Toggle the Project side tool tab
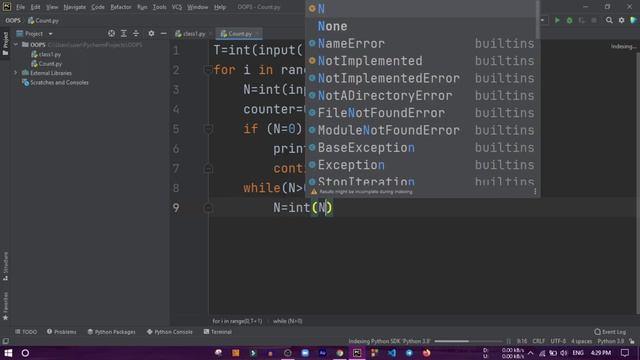Image resolution: width=640 pixels, height=360 pixels. 5,44
